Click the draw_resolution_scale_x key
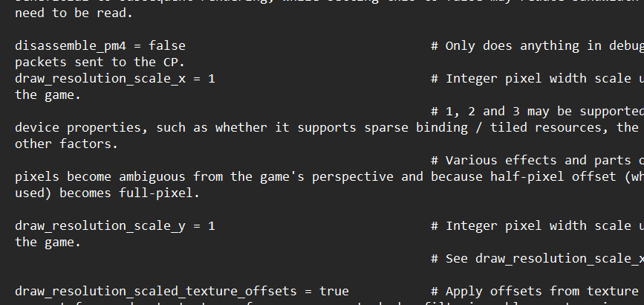Screen dimensions: 644x305 100,79
